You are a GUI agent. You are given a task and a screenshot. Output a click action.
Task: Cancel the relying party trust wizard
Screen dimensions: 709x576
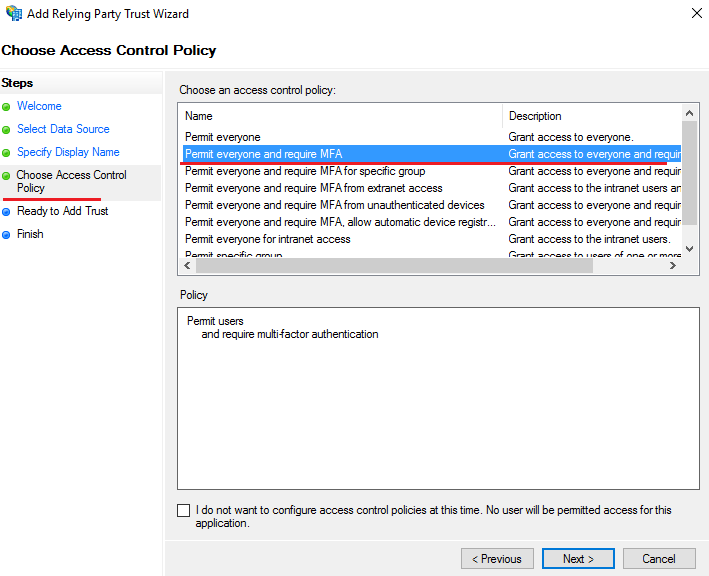pyautogui.click(x=659, y=559)
